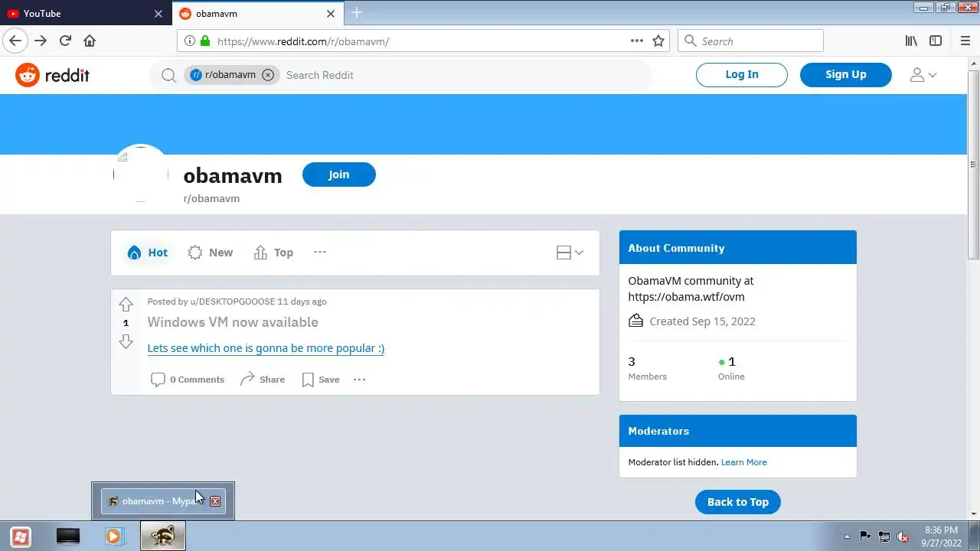Image resolution: width=980 pixels, height=551 pixels.
Task: Launch the media player taskbar icon
Action: tap(114, 536)
